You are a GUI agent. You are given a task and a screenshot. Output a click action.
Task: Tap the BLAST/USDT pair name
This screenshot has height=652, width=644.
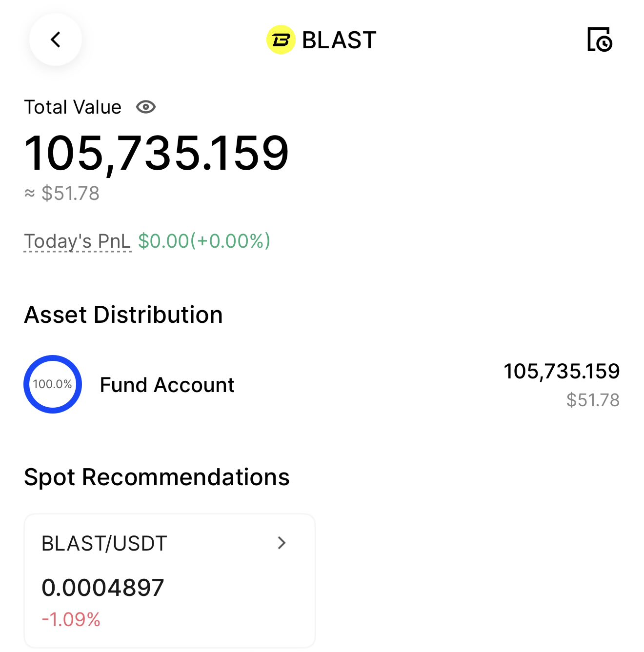104,543
